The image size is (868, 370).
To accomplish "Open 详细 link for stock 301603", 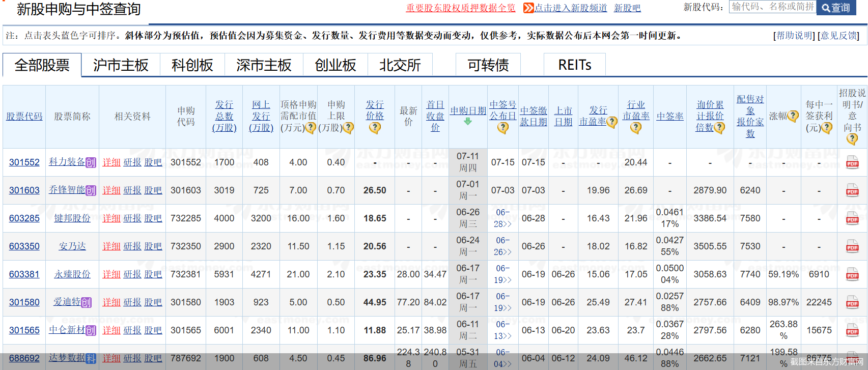I will (111, 190).
